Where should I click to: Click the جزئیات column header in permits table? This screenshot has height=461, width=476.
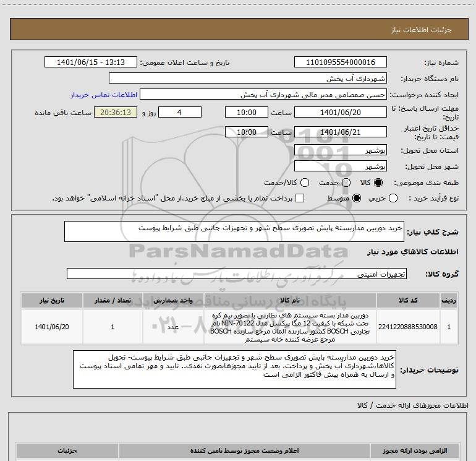pos(67,450)
